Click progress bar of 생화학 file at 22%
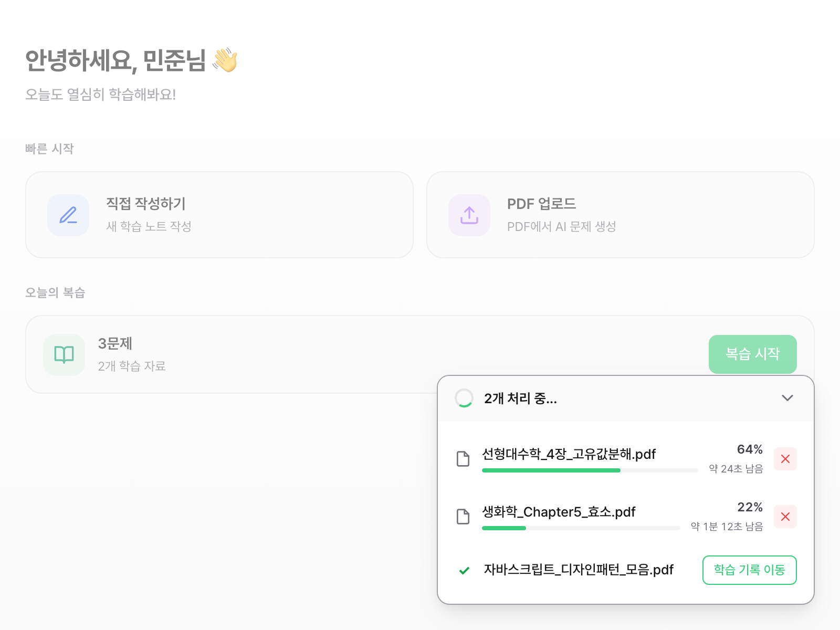840x630 pixels. point(581,528)
